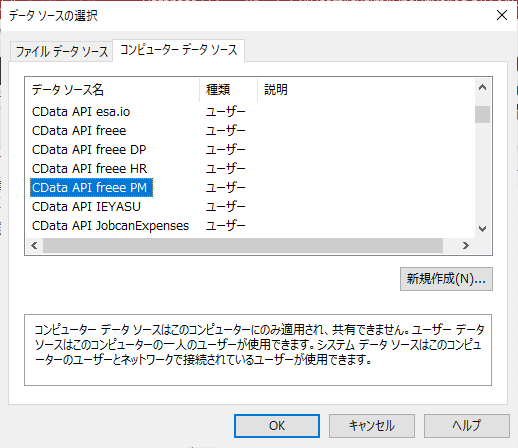The image size is (518, 448).
Task: Click the horizontal scroll left arrow
Action: click(x=34, y=246)
